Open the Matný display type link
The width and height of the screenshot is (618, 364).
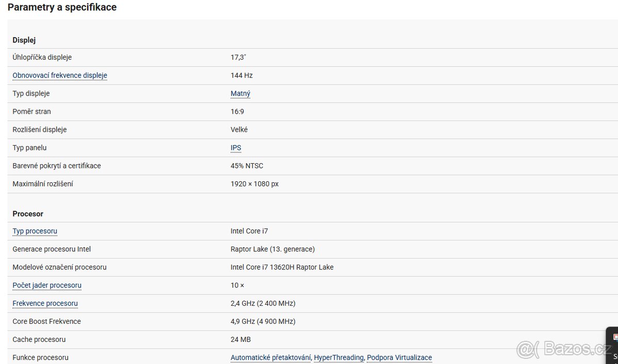[241, 93]
